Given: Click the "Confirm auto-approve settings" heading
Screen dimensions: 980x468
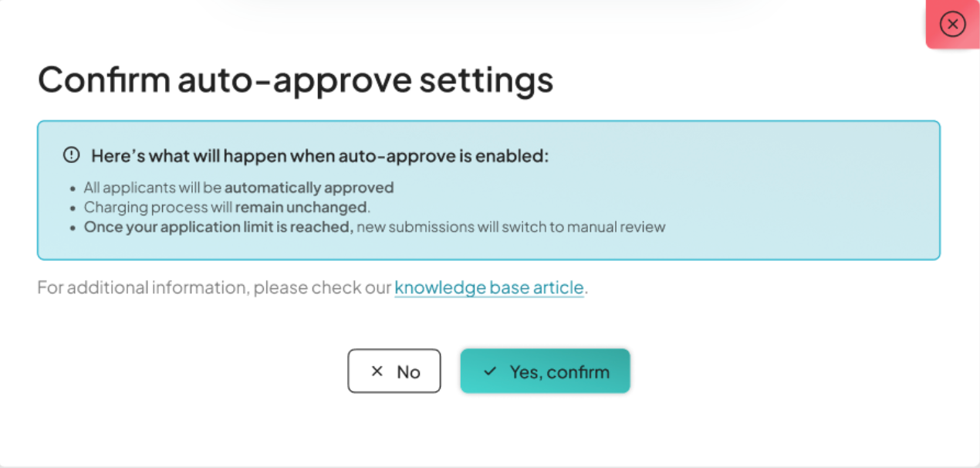Looking at the screenshot, I should [296, 80].
